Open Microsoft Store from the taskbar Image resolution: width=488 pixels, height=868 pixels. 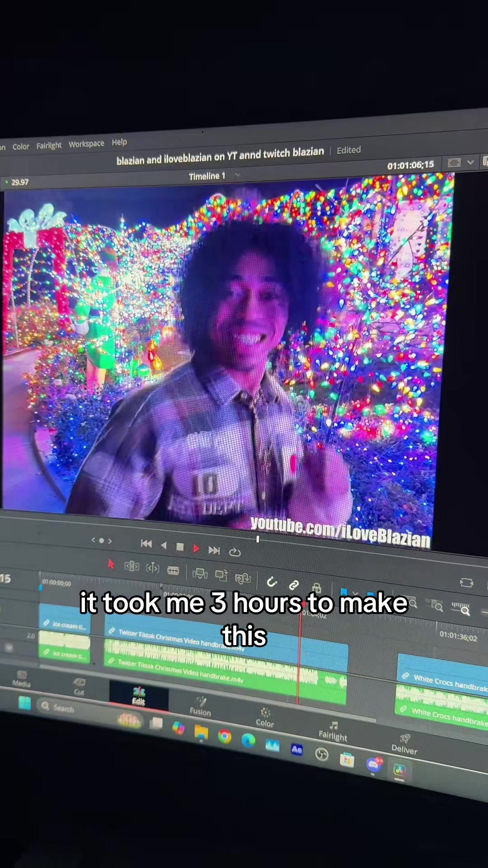click(347, 759)
